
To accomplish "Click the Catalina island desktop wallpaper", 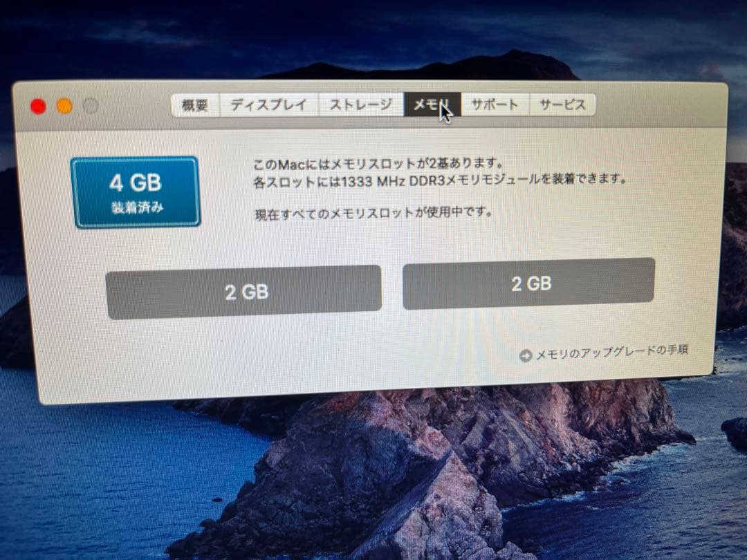I will 429,476.
